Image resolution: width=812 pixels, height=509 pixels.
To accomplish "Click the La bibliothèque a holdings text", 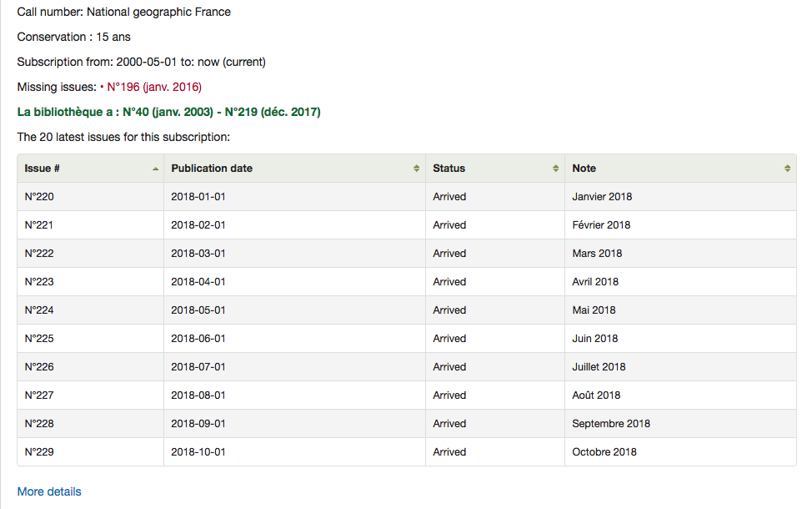I will 168,112.
